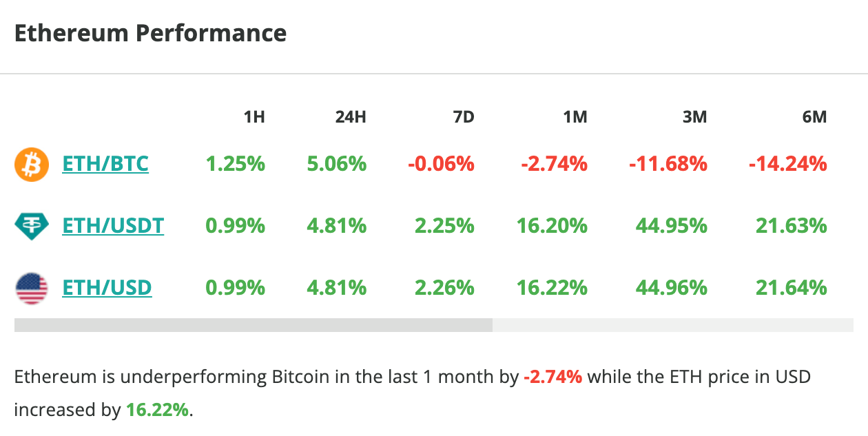The height and width of the screenshot is (436, 868).
Task: Open the ETH/BTC pair link
Action: click(105, 164)
